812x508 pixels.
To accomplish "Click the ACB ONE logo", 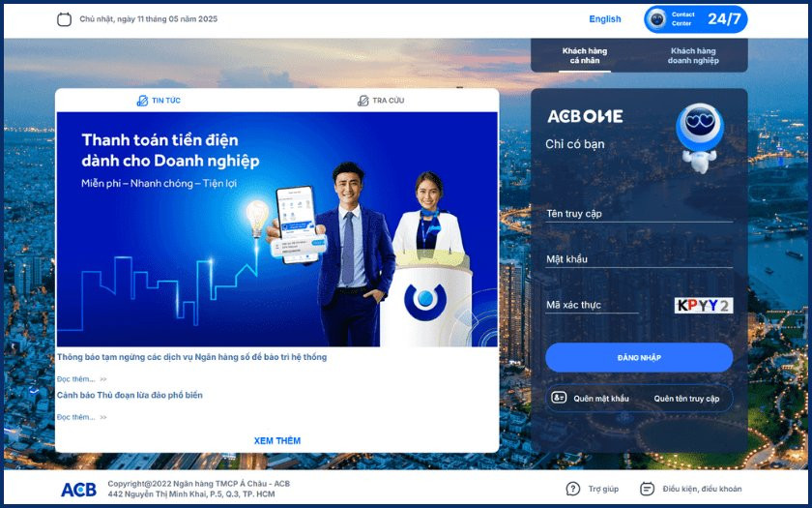I will pos(585,116).
